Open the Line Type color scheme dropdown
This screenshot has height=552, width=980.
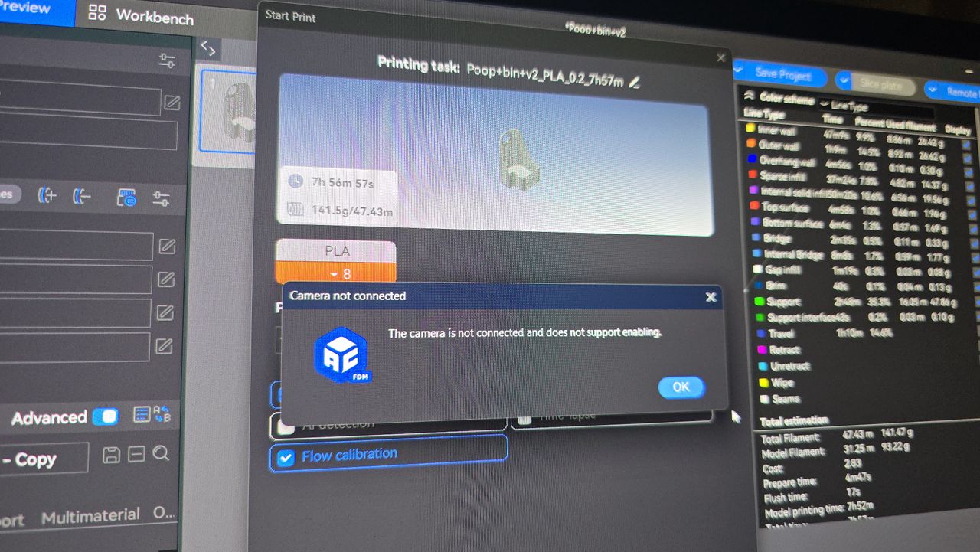877,107
